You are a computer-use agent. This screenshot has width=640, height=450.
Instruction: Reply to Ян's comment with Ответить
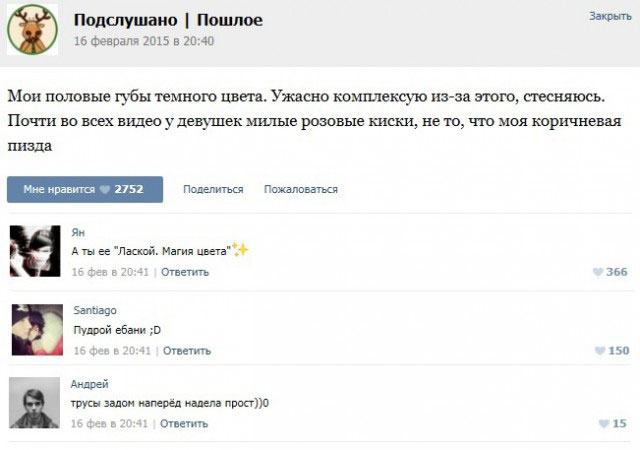[x=185, y=272]
